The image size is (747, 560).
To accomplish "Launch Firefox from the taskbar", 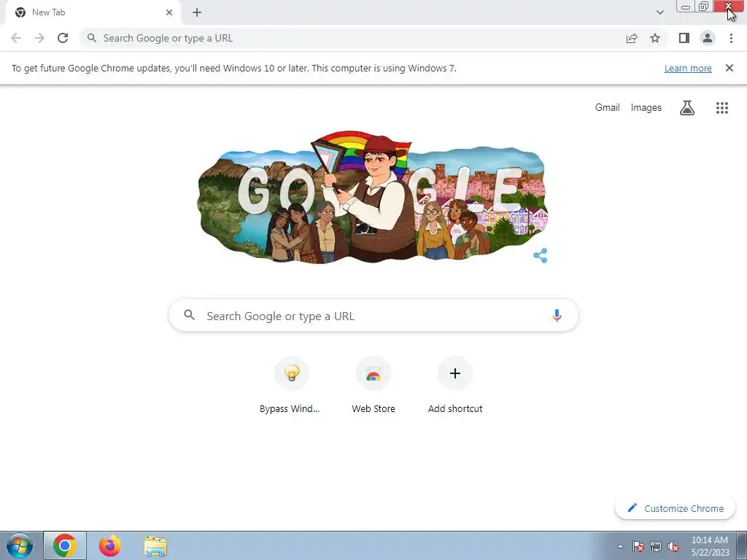I will [x=110, y=545].
